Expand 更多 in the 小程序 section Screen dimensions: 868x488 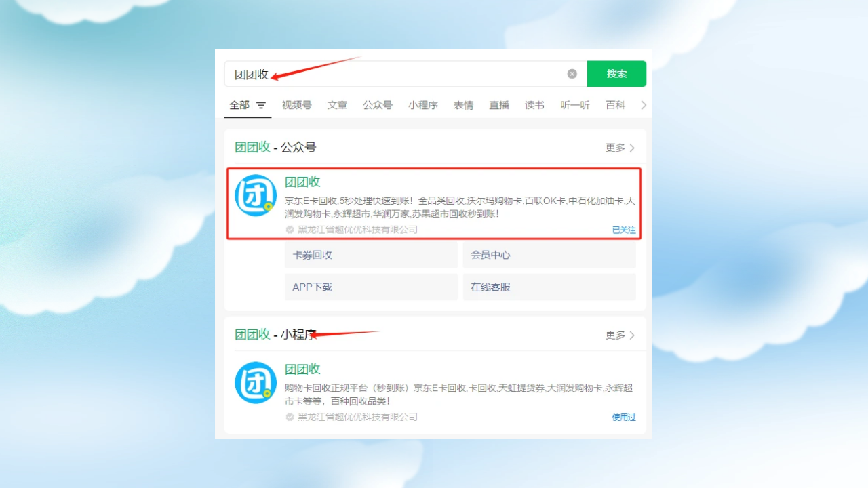point(620,335)
